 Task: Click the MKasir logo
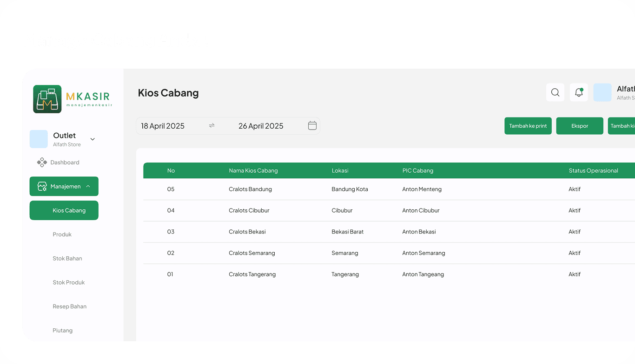coord(72,99)
